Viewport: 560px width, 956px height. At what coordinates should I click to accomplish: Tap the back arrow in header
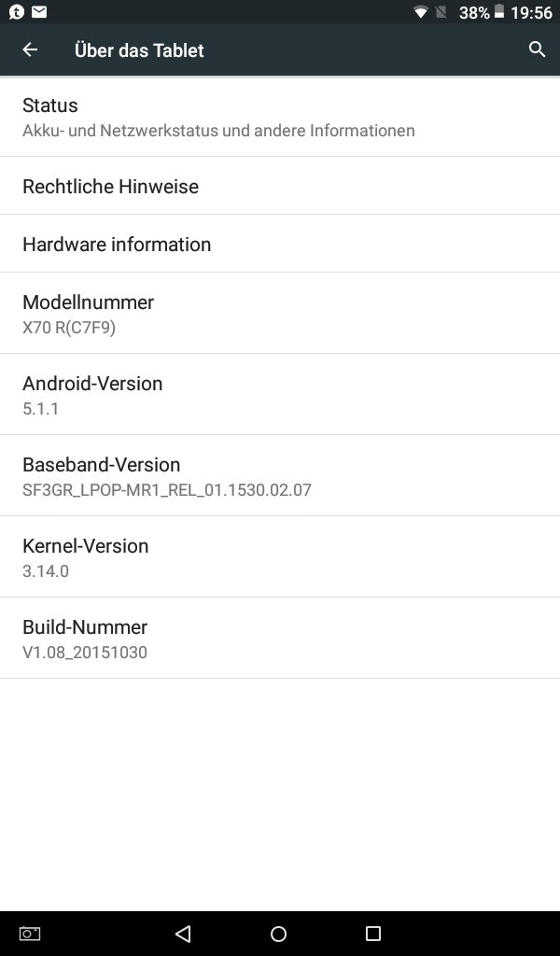pyautogui.click(x=30, y=49)
